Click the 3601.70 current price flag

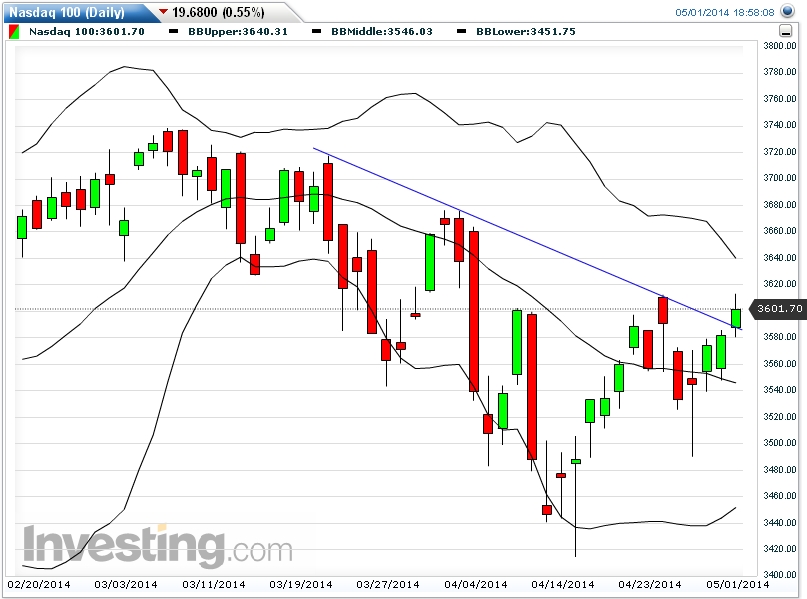pyautogui.click(x=779, y=309)
